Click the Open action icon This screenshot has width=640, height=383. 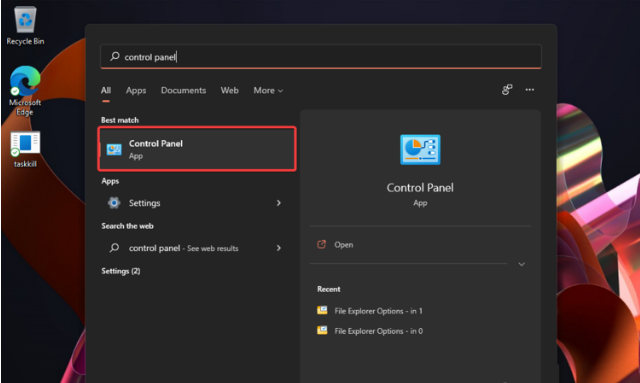[322, 244]
